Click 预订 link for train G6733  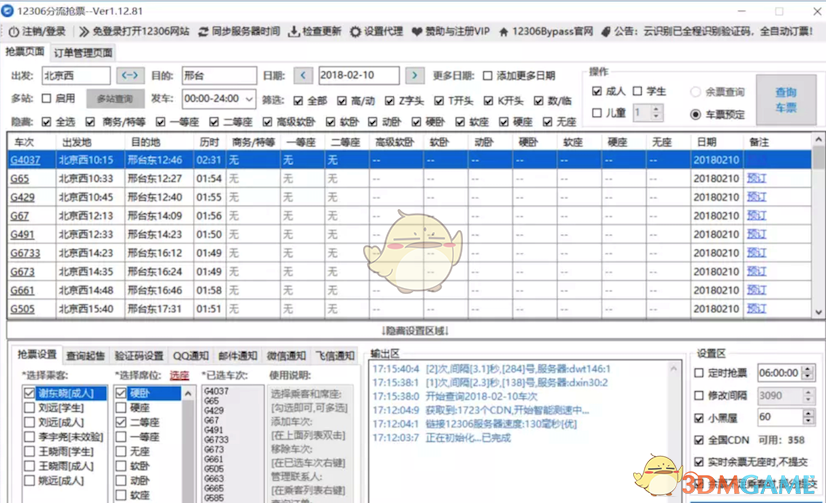[756, 253]
